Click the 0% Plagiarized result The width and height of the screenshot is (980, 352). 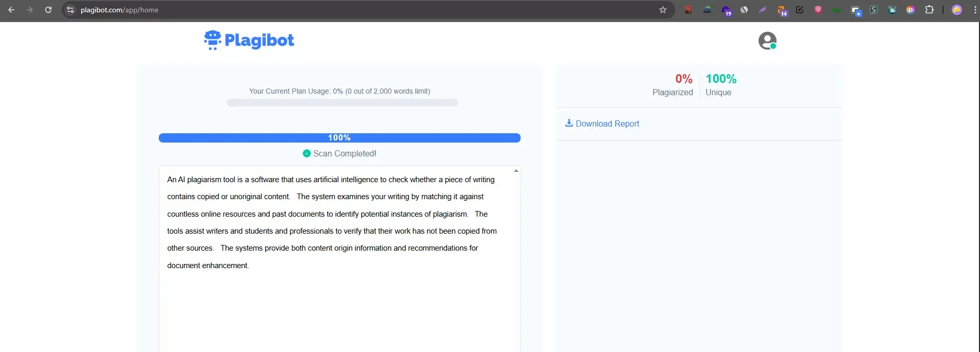pos(683,79)
